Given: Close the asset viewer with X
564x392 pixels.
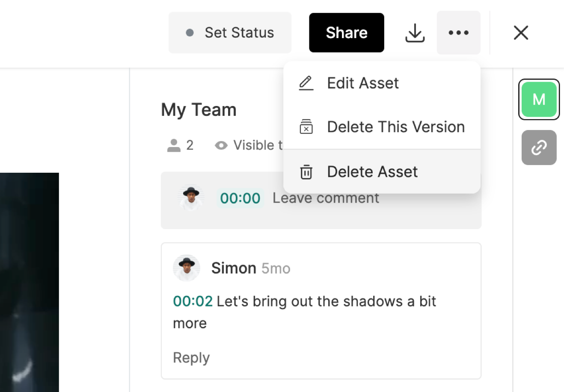Looking at the screenshot, I should click(x=521, y=33).
